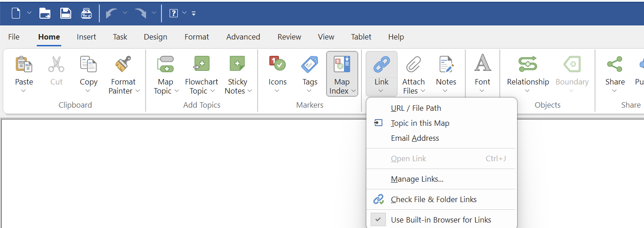Click Check File & Folder Links
The image size is (644, 228).
[x=433, y=199]
